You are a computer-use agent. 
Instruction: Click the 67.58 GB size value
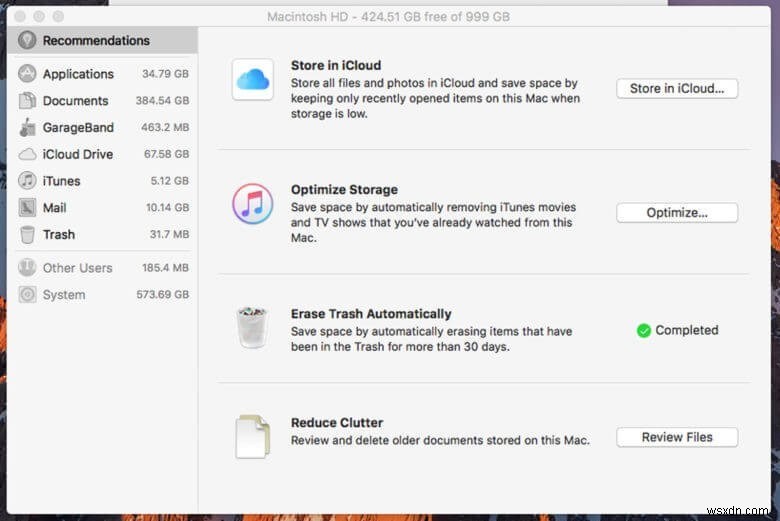(x=166, y=154)
